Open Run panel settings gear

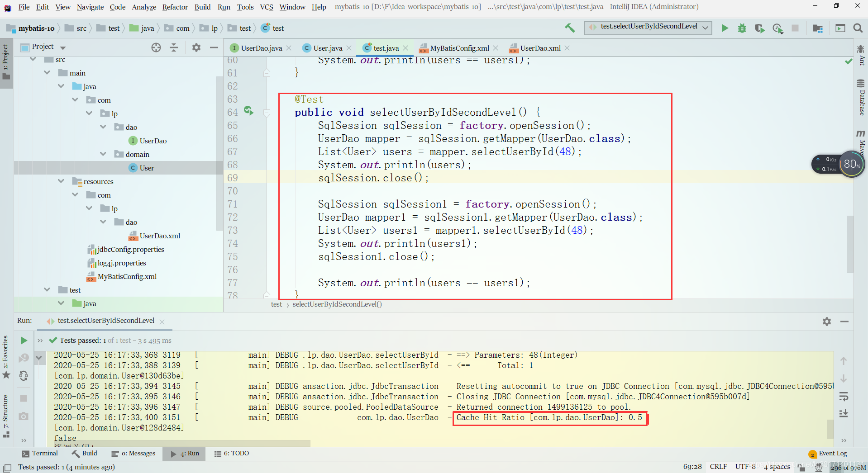tap(827, 322)
